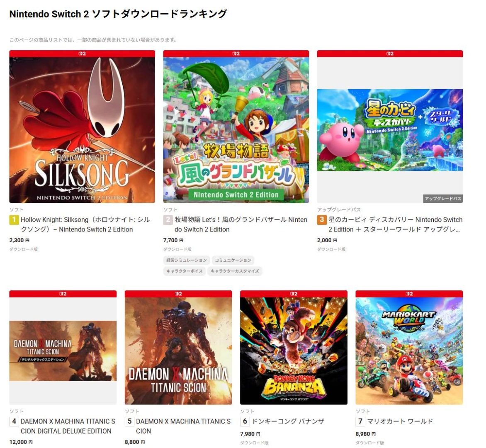Viewport: 486px width, 448px height.
Task: Click the DAEMON X MACHINA DIGITAL DELUXE EDITION title
Action: pos(68,426)
